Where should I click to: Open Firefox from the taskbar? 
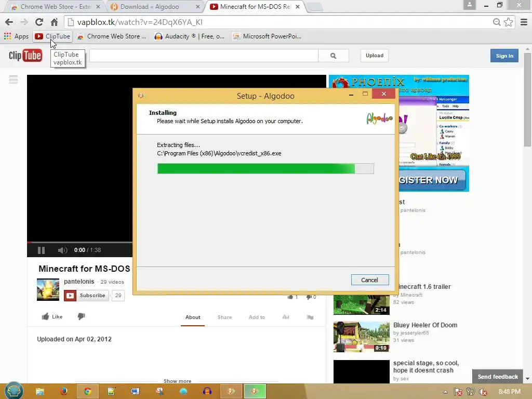[x=64, y=392]
